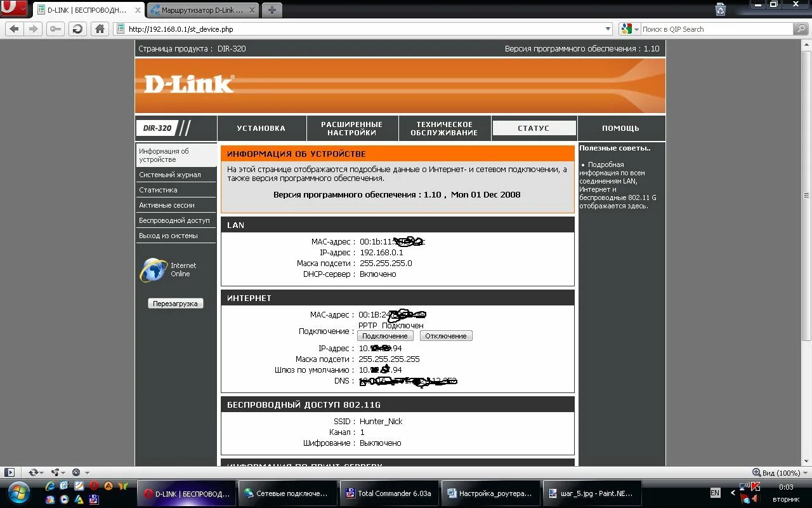Show hidden tray icons arrow
Image resolution: width=812 pixels, height=508 pixels.
[x=733, y=493]
